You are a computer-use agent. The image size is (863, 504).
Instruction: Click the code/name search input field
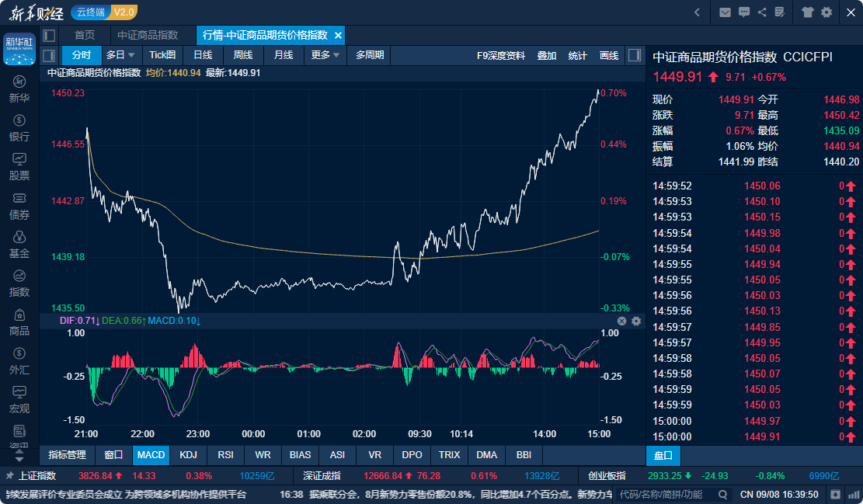(667, 495)
